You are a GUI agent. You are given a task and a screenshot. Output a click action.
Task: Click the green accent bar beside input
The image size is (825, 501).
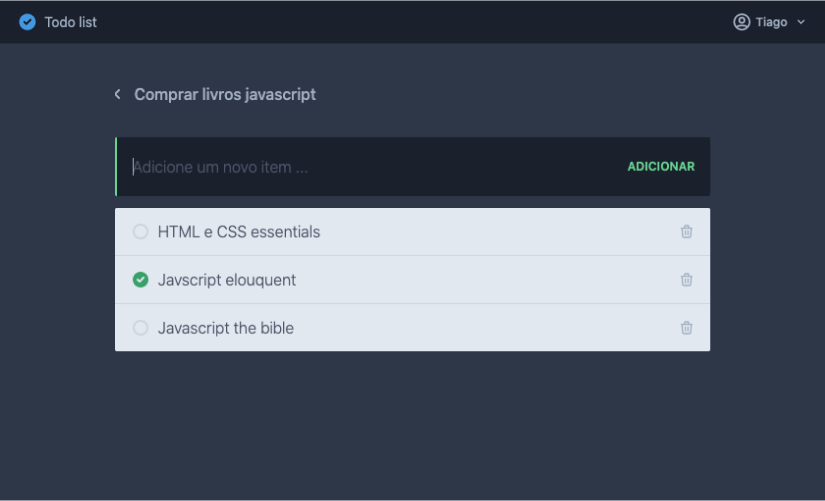pos(116,167)
